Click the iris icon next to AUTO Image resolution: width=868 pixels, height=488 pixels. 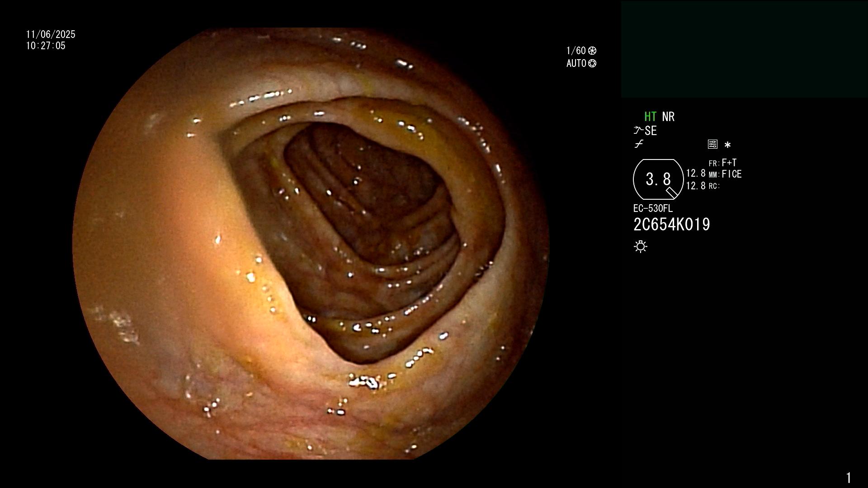click(x=592, y=63)
